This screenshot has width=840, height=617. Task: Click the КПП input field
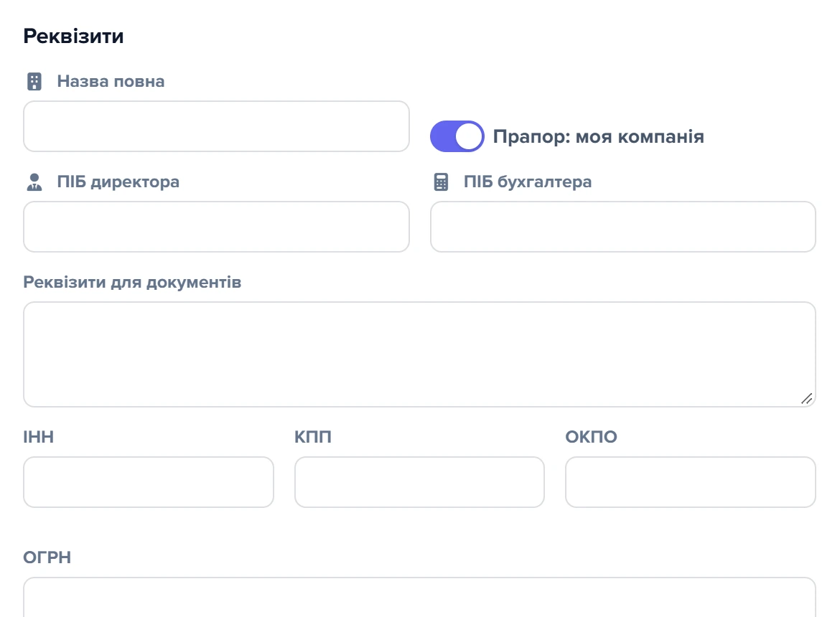419,482
